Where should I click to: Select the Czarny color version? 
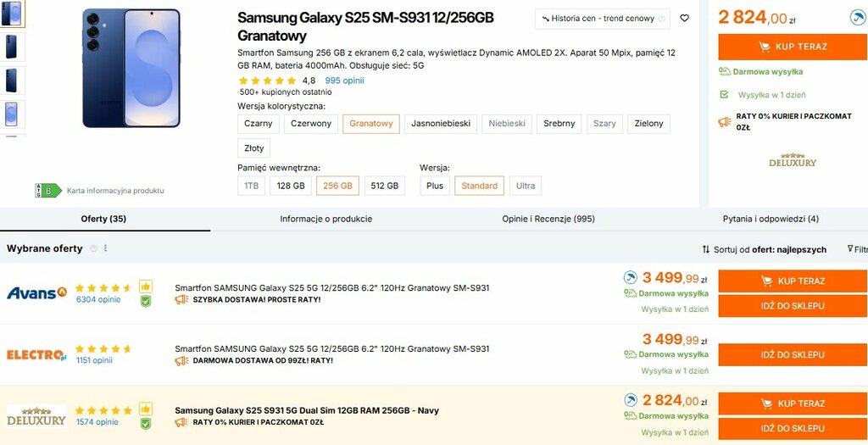[258, 124]
